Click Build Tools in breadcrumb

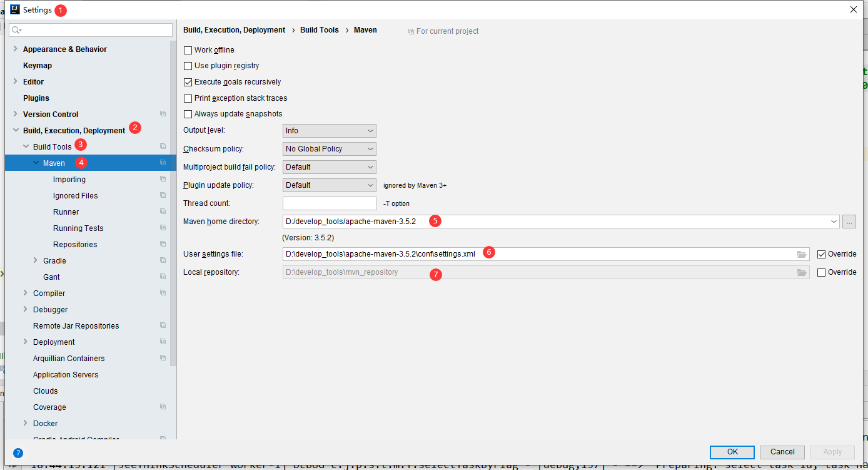click(320, 30)
